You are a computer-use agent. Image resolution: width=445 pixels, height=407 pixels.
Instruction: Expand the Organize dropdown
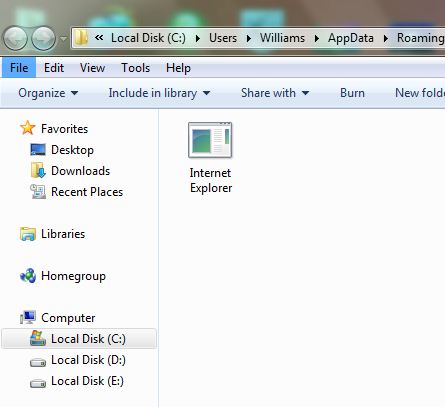[x=48, y=93]
